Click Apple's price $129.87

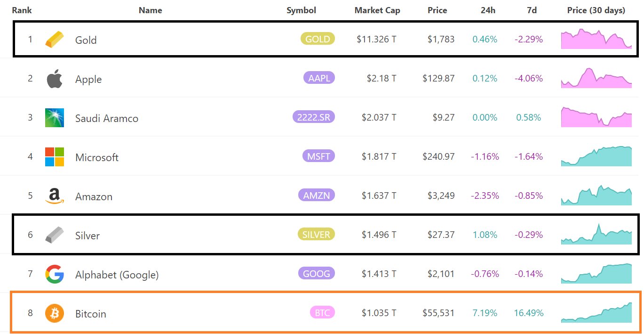pos(438,78)
